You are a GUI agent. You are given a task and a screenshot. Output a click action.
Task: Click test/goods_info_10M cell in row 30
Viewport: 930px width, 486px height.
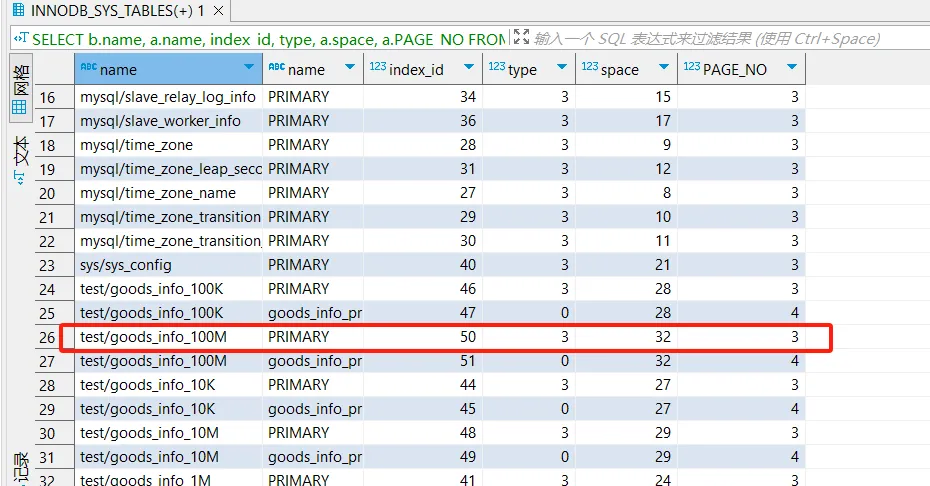tap(168, 433)
